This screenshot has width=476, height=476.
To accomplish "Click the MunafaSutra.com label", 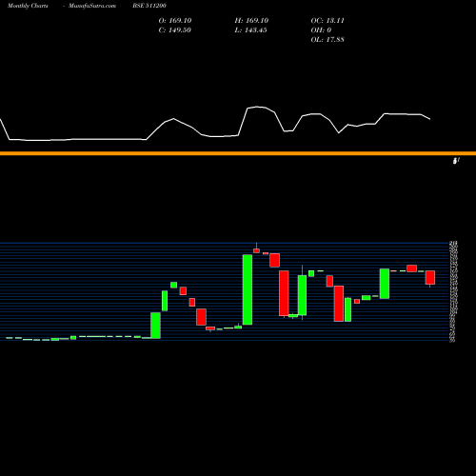I will coord(92,6).
